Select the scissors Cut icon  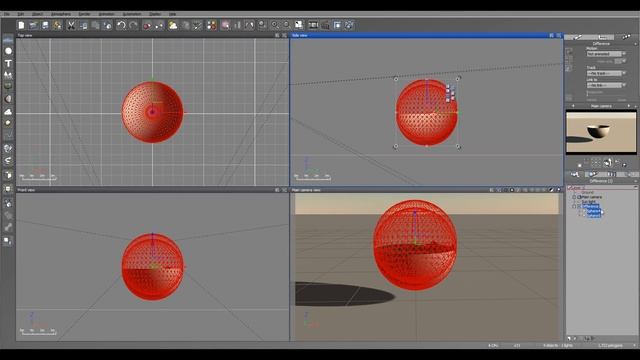[x=71, y=25]
